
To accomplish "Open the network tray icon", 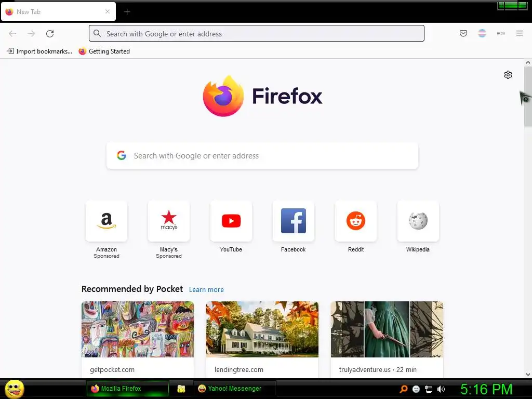I will coord(429,389).
